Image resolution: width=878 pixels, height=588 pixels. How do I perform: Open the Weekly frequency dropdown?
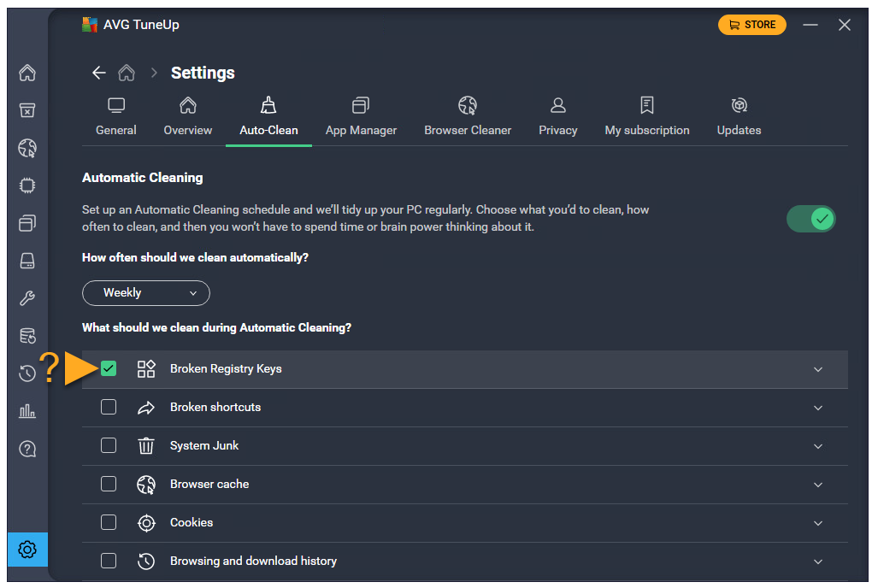(146, 293)
